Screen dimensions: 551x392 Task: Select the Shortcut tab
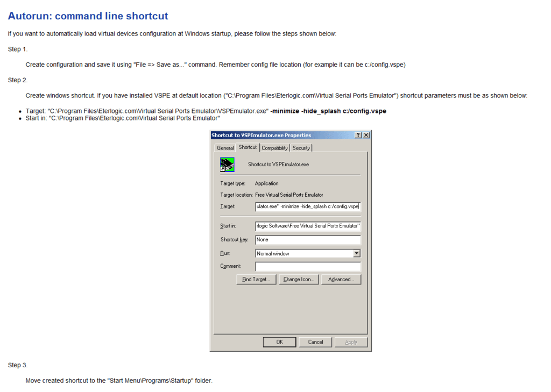(x=248, y=147)
